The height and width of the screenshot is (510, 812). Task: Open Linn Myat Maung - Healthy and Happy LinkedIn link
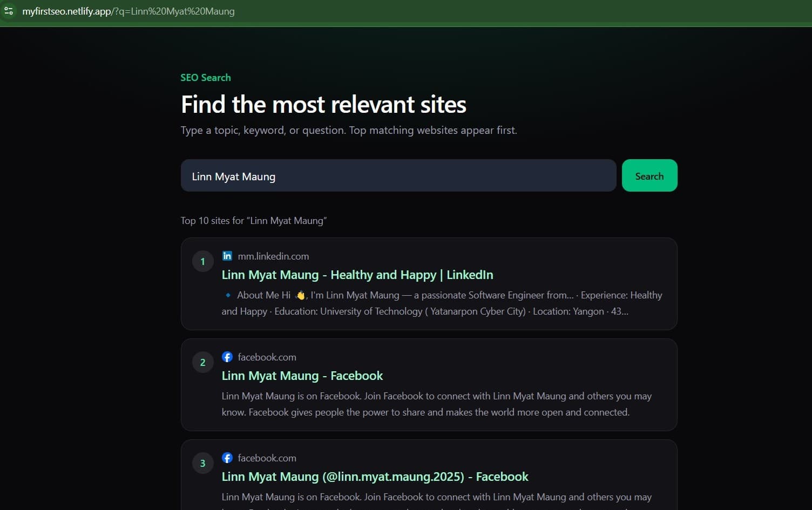[x=357, y=275]
